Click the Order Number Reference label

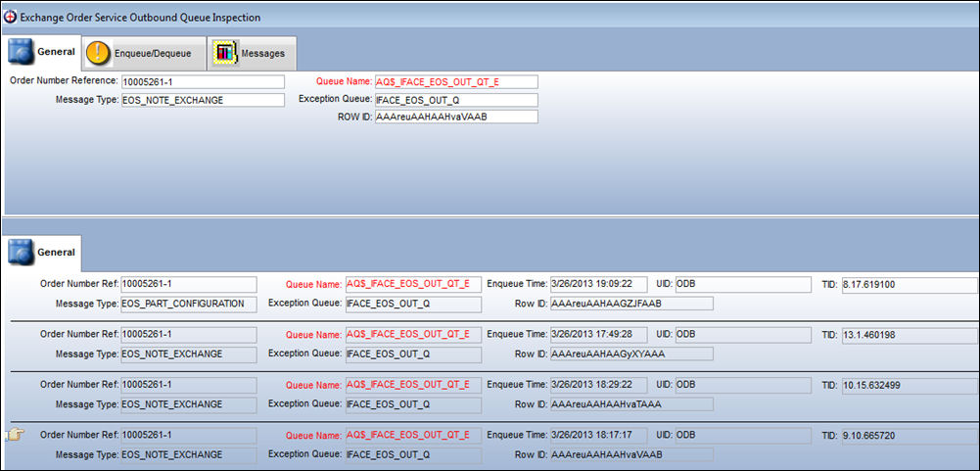pos(64,80)
